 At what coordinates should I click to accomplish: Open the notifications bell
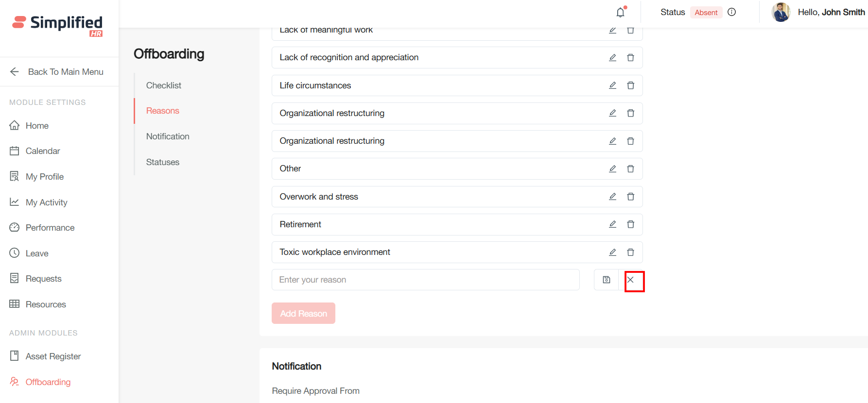point(621,13)
